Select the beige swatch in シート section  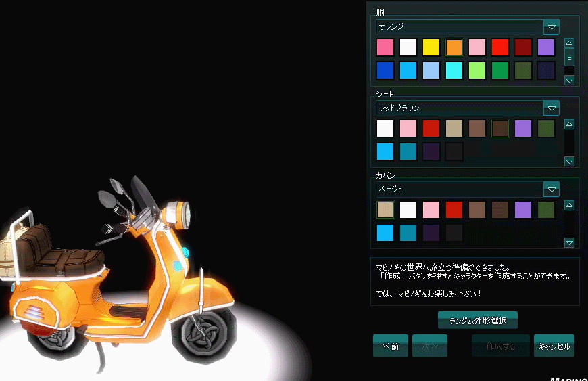454,129
